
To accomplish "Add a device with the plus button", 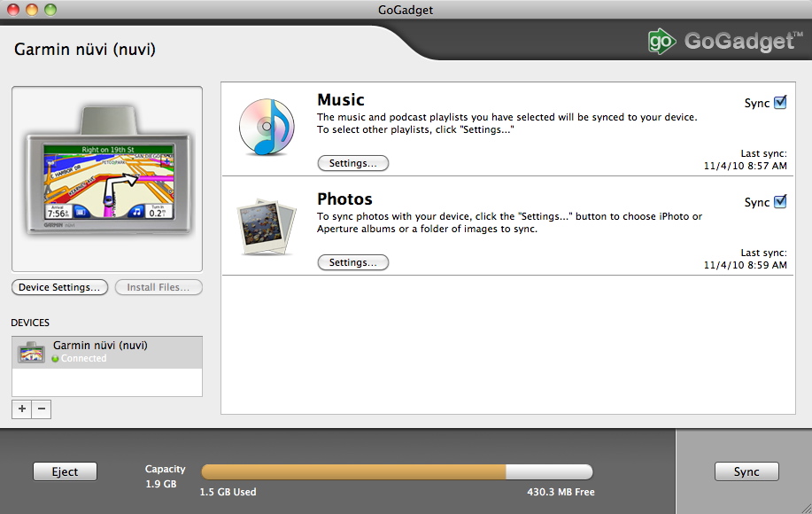I will [22, 409].
